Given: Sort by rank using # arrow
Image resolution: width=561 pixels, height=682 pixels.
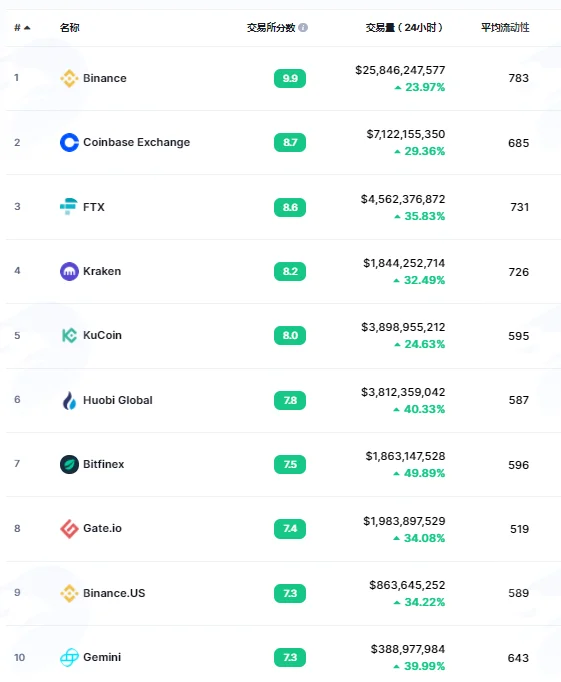Looking at the screenshot, I should click(x=22, y=28).
